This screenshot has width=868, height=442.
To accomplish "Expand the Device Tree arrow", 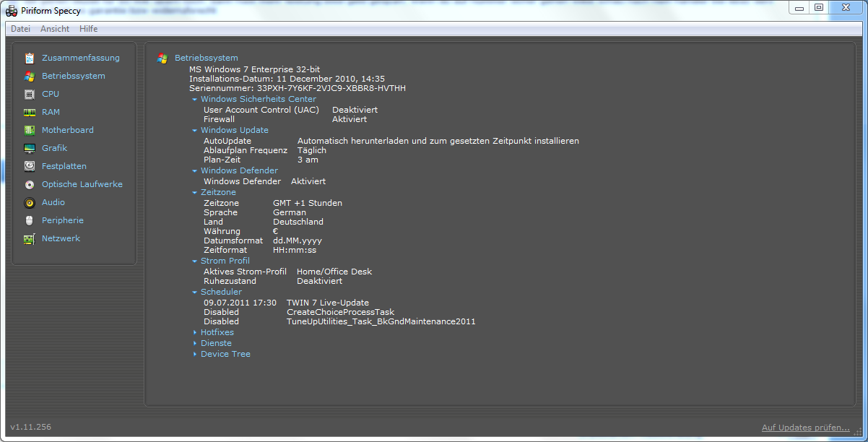I will point(195,354).
